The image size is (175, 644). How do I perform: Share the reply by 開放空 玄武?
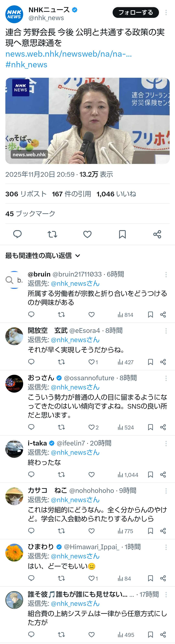[163, 362]
